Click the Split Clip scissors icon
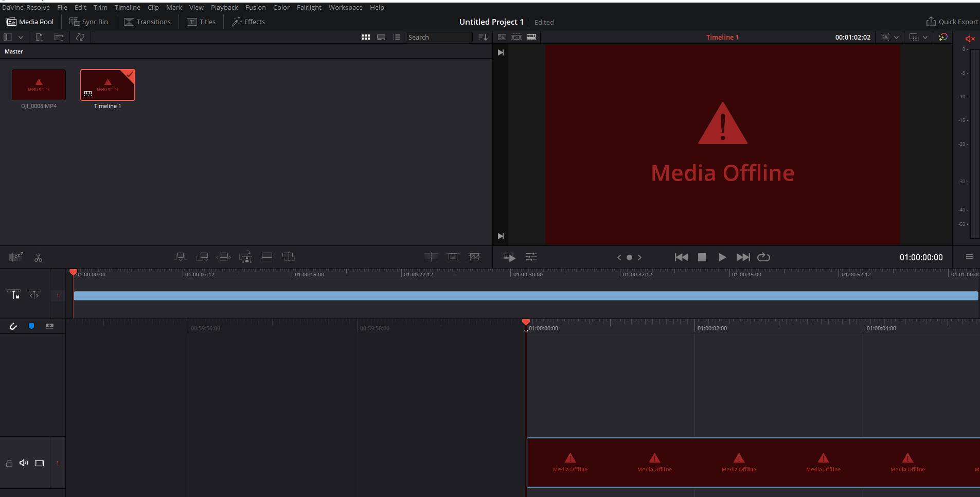Image resolution: width=980 pixels, height=497 pixels. click(38, 257)
